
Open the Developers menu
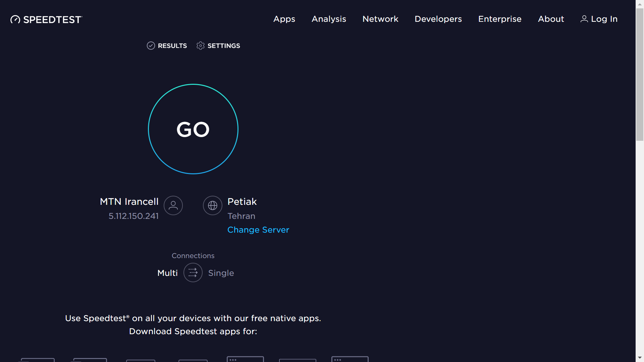(x=438, y=19)
